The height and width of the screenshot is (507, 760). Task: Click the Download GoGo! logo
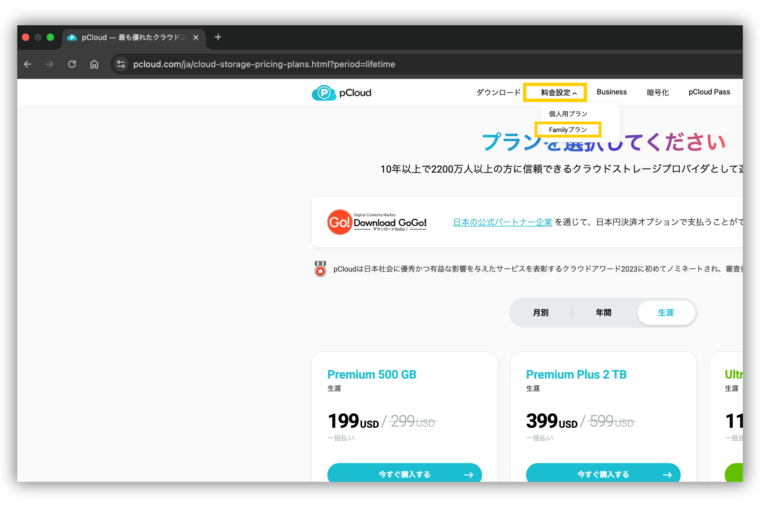[x=378, y=222]
